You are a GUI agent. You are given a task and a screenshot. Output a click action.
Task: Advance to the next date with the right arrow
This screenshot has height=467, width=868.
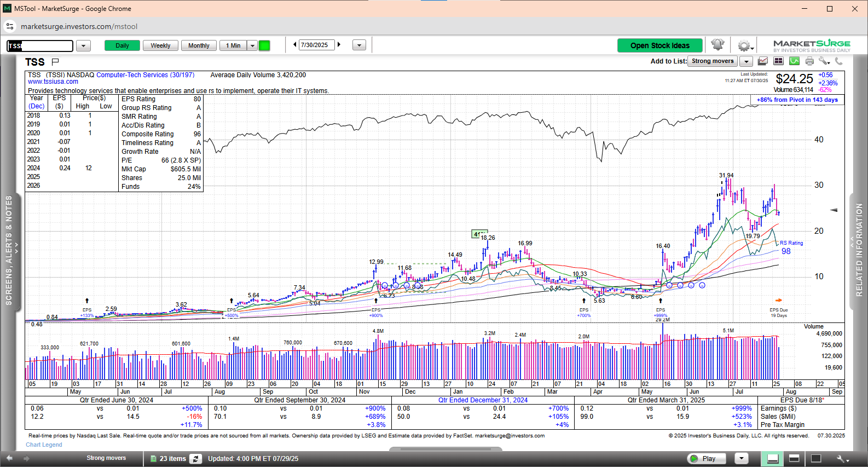click(339, 45)
